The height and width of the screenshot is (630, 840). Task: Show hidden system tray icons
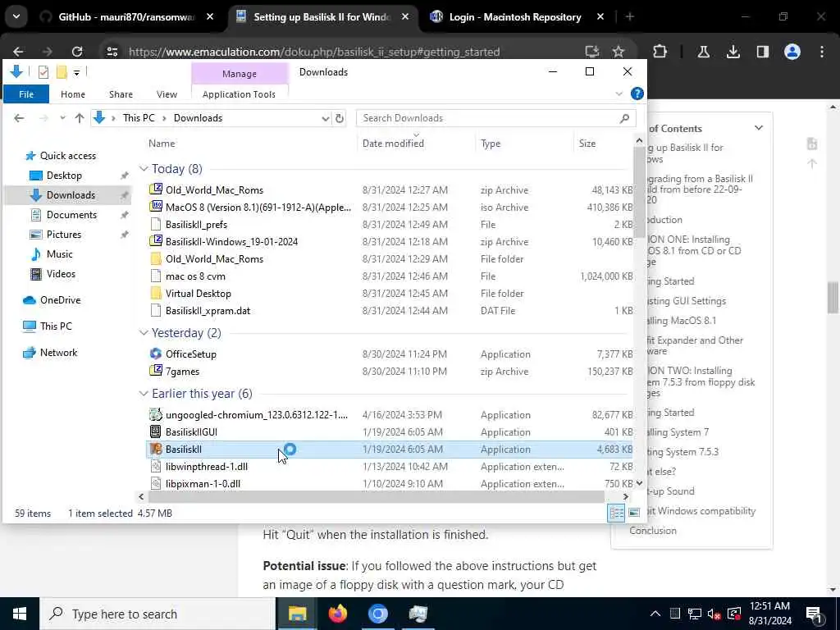[x=655, y=614]
